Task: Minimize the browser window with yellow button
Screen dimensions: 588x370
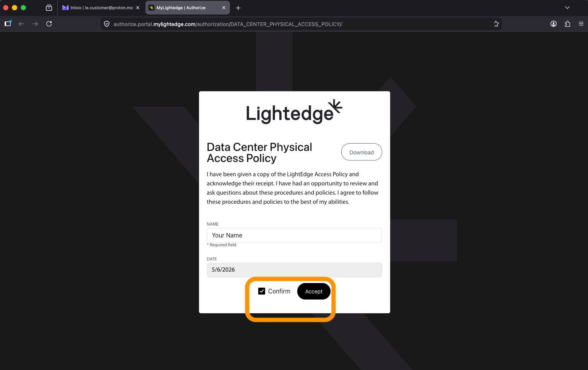Action: [15, 8]
